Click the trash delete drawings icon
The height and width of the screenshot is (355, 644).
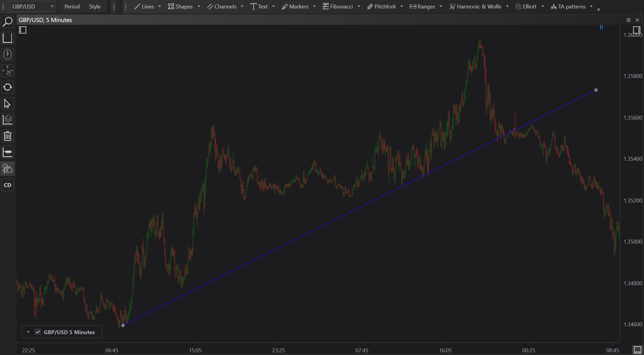(x=8, y=136)
